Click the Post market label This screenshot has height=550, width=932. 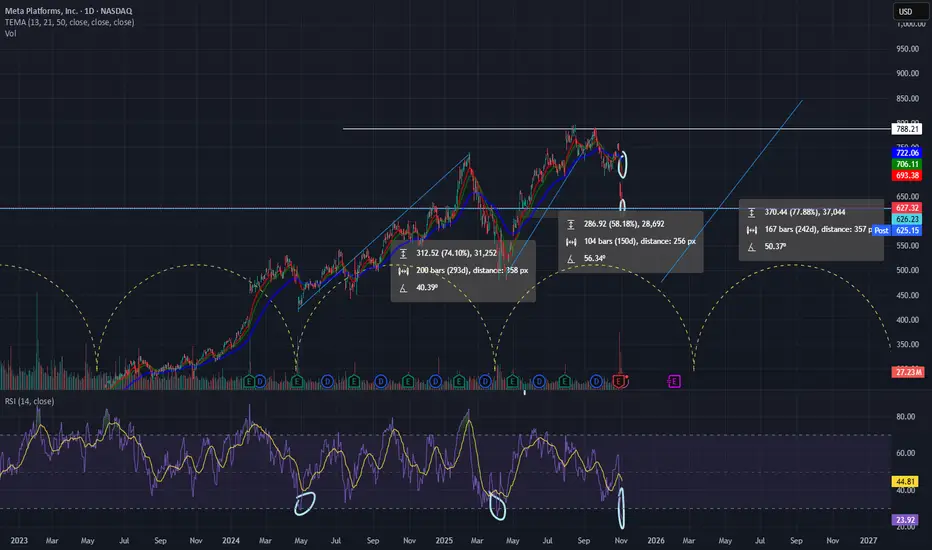click(881, 230)
